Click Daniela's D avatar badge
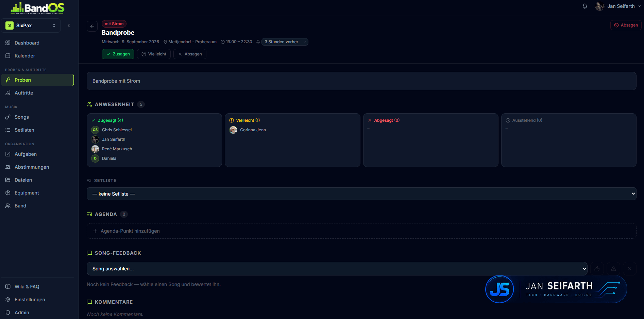The width and height of the screenshot is (644, 319). pyautogui.click(x=95, y=158)
